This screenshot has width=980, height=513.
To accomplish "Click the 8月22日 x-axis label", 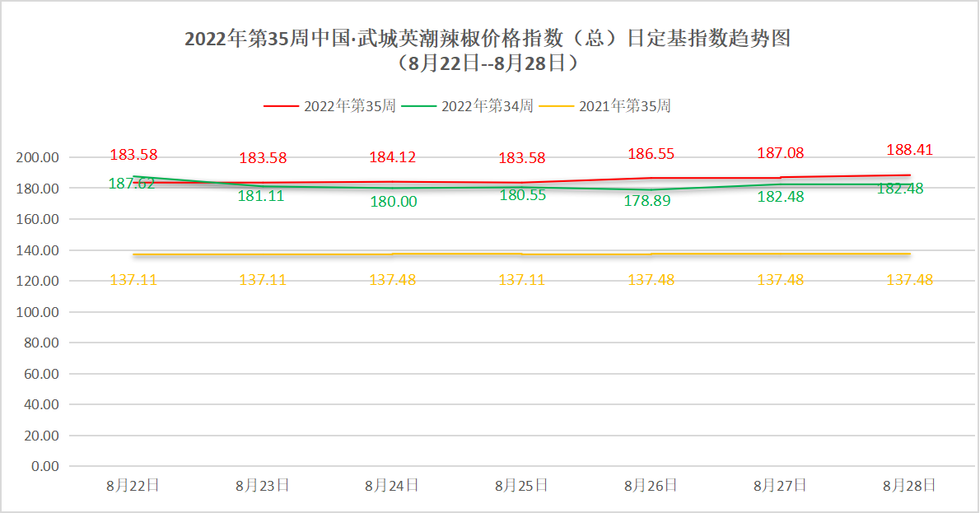I will (133, 486).
